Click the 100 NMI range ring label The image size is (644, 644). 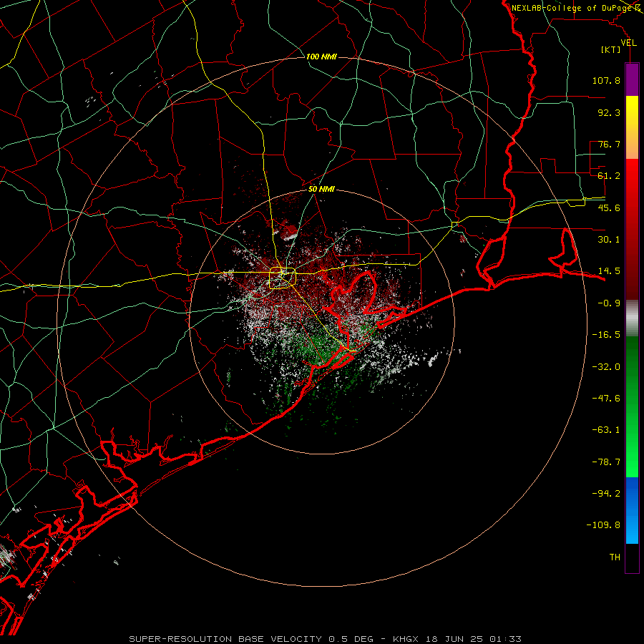(321, 57)
